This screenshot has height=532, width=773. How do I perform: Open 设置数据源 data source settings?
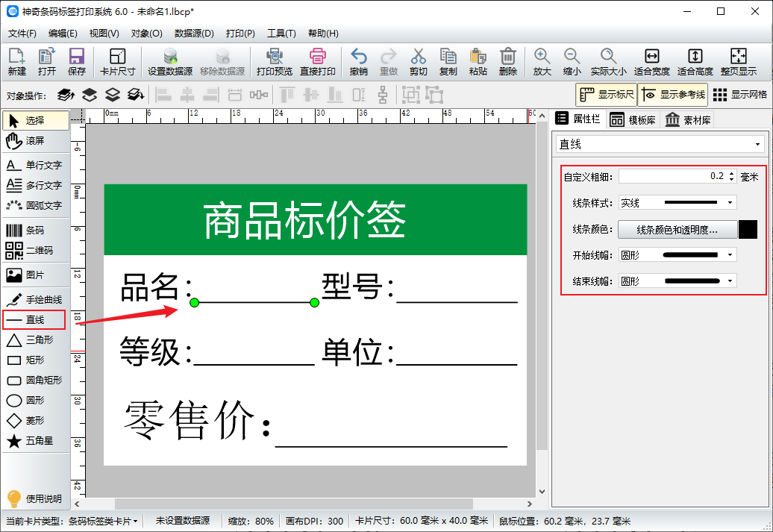tap(170, 62)
